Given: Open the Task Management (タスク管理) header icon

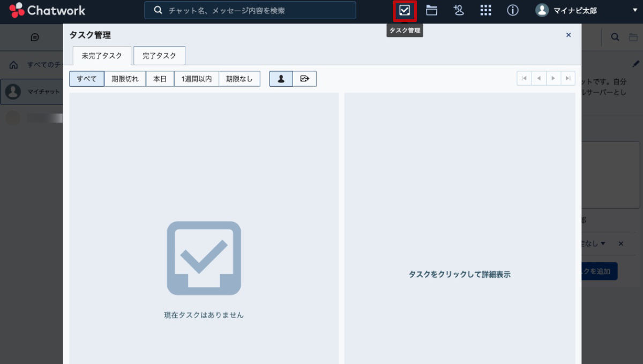Looking at the screenshot, I should [x=405, y=10].
